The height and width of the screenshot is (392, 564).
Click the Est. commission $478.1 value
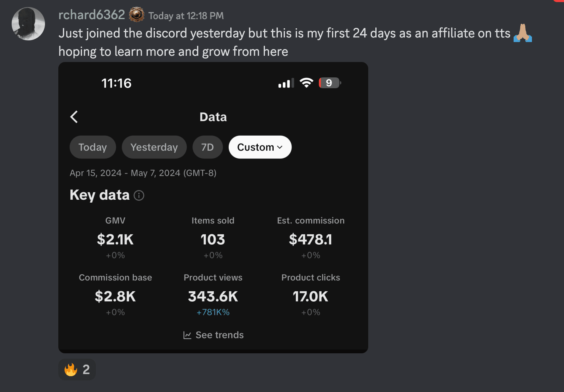pos(311,239)
